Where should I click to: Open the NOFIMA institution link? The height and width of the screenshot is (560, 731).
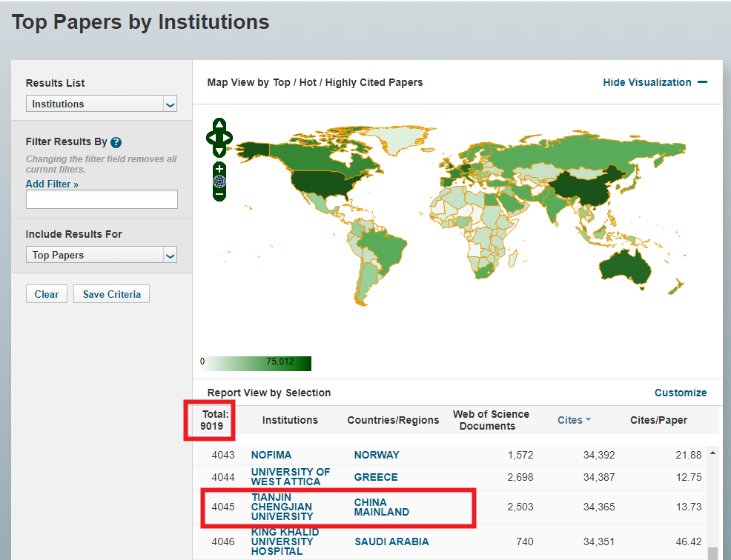(271, 455)
